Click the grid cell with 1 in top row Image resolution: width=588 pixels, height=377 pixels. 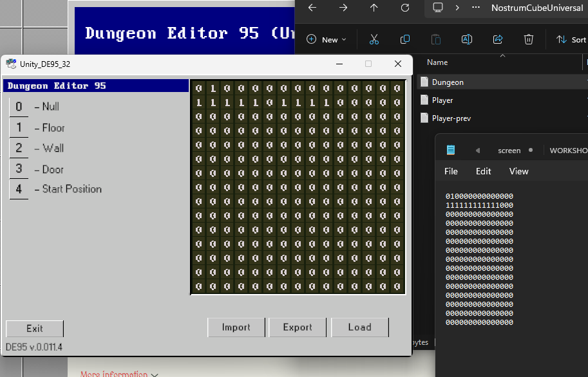pos(213,88)
